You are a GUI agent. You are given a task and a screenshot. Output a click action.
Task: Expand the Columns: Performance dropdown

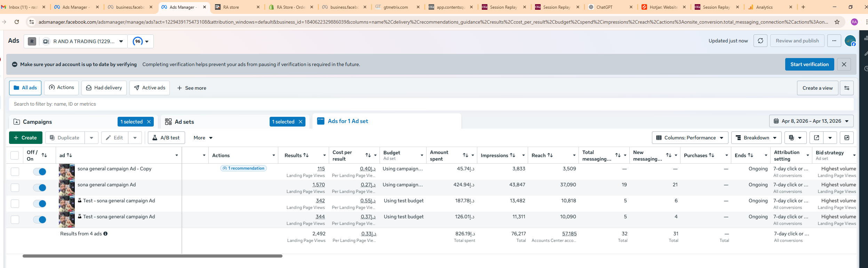point(690,138)
